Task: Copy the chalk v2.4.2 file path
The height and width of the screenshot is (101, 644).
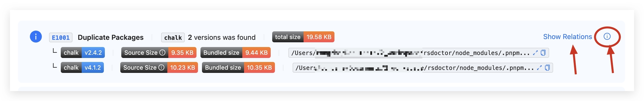Action: click(x=543, y=53)
